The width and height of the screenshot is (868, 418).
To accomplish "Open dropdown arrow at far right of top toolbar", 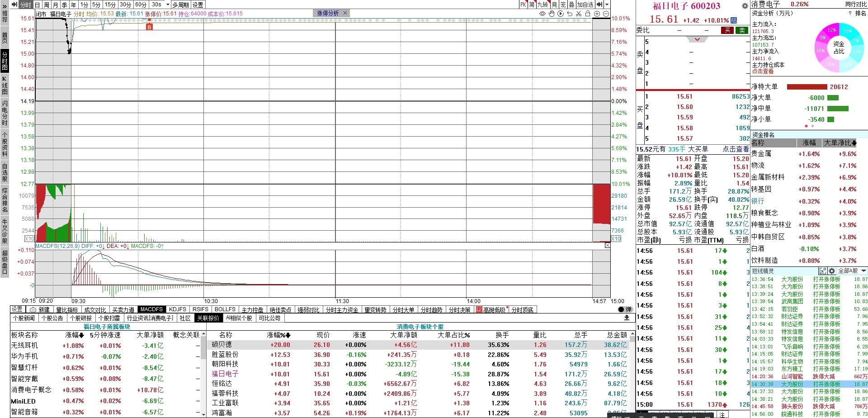I will coord(607,5).
